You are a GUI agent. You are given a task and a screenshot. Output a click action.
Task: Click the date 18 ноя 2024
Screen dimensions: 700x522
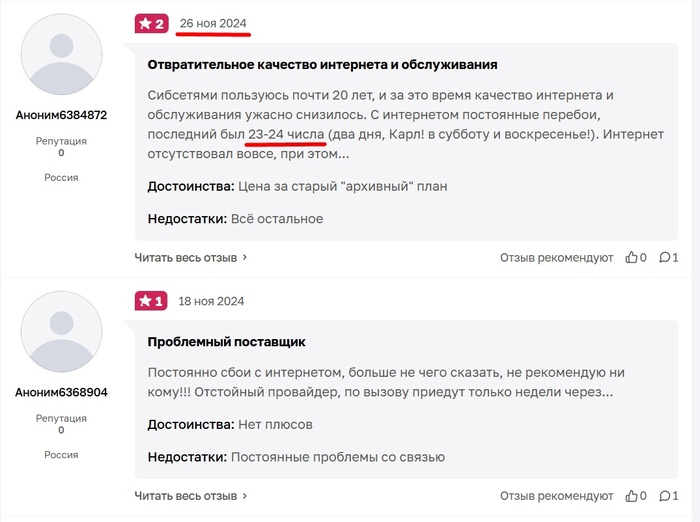pyautogui.click(x=211, y=301)
